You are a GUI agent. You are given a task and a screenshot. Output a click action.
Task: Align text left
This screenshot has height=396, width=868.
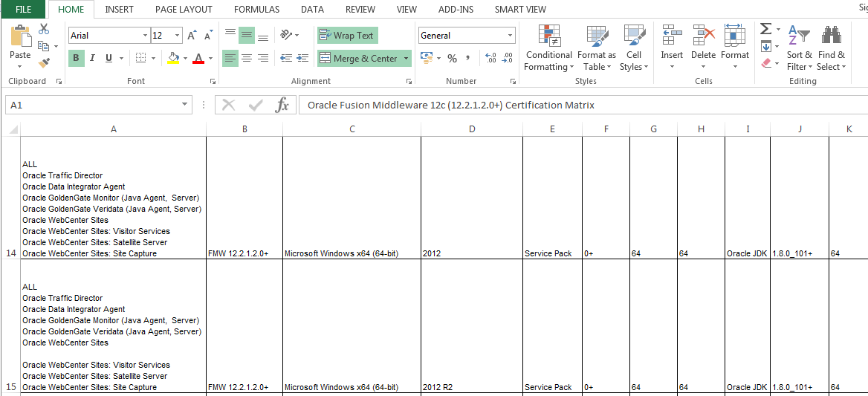pos(230,58)
